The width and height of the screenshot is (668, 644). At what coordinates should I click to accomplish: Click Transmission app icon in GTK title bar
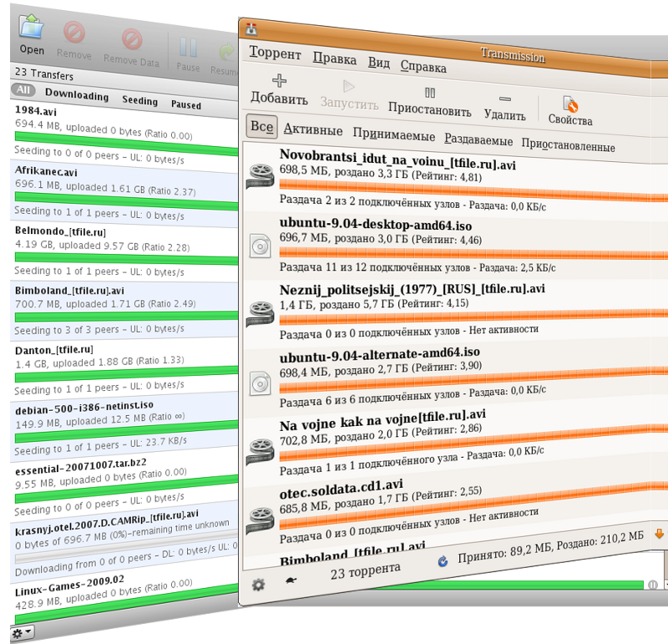[x=252, y=30]
